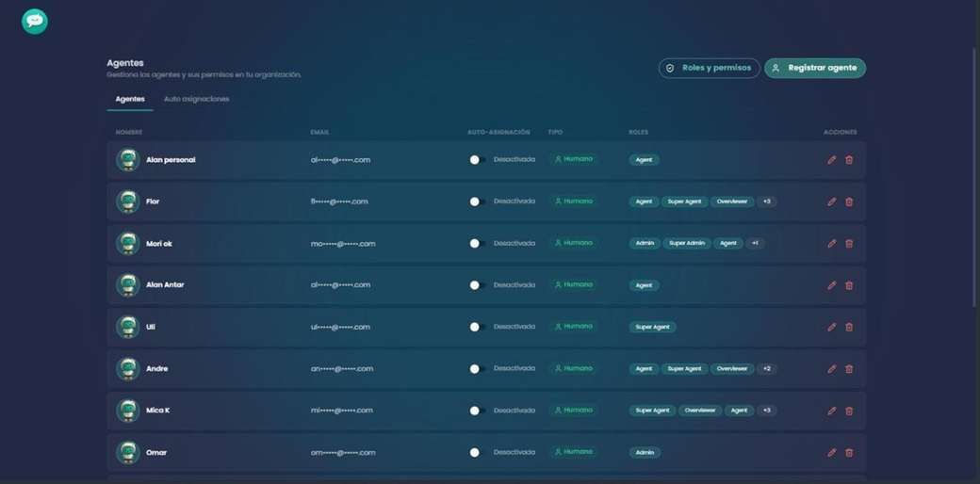Click the Nombre column header
This screenshot has height=484, width=980.
(129, 133)
